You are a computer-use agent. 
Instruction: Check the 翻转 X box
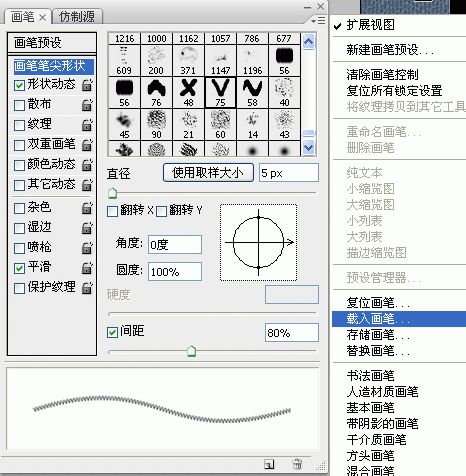coord(112,211)
